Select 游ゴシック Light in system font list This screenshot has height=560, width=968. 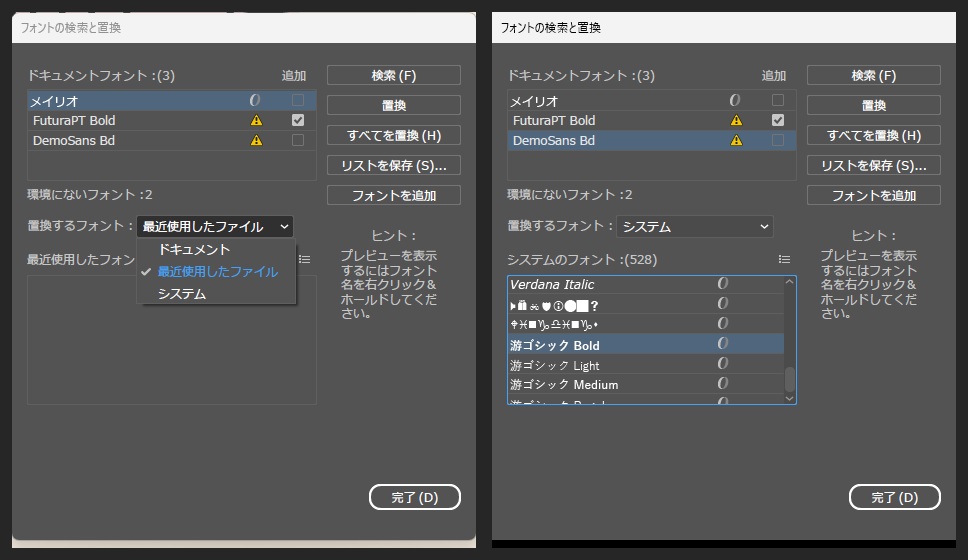tap(646, 365)
